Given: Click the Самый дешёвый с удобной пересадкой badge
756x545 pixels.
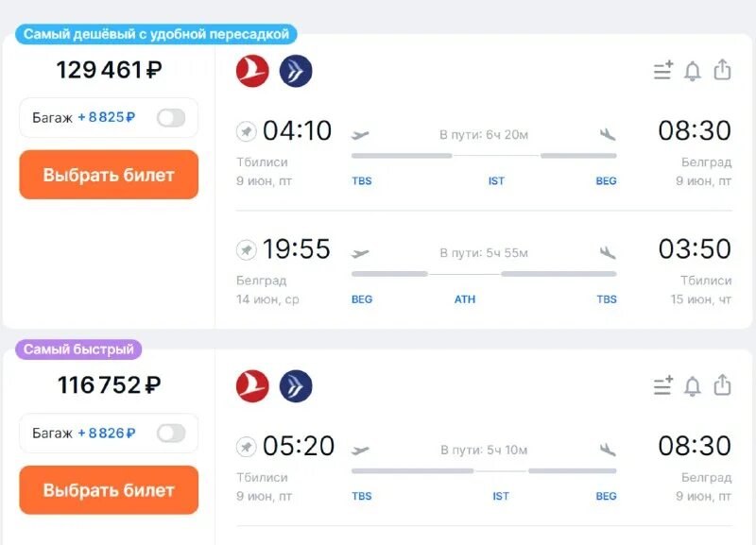Looking at the screenshot, I should pos(157,35).
